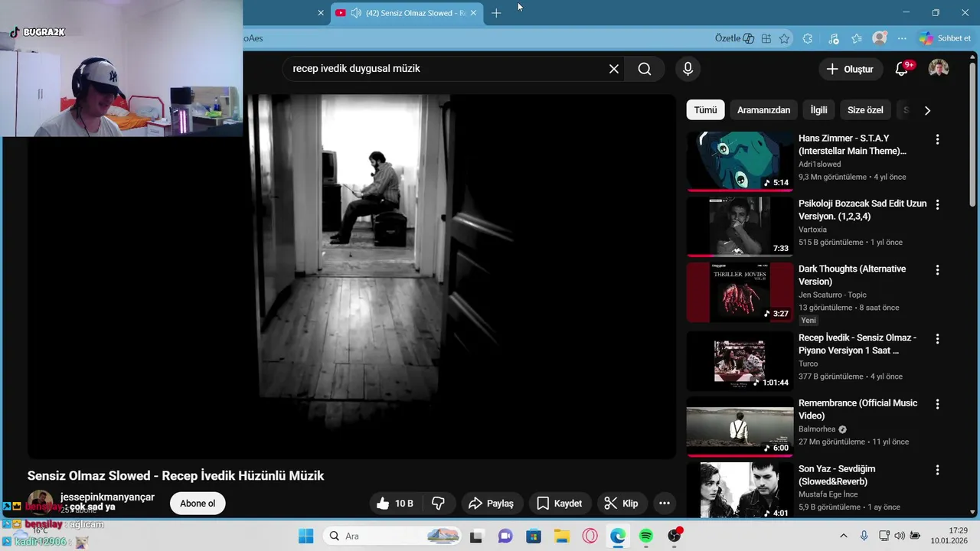Open Edge media control music icon
The width and height of the screenshot is (980, 551).
tap(834, 38)
